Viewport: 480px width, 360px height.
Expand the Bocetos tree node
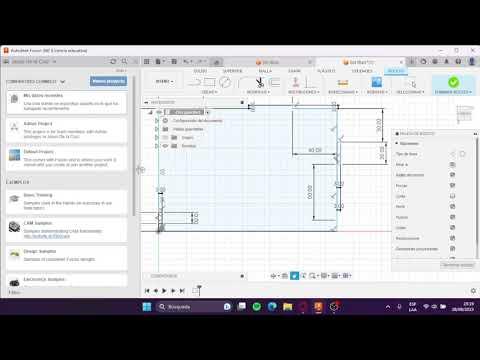pyautogui.click(x=157, y=146)
